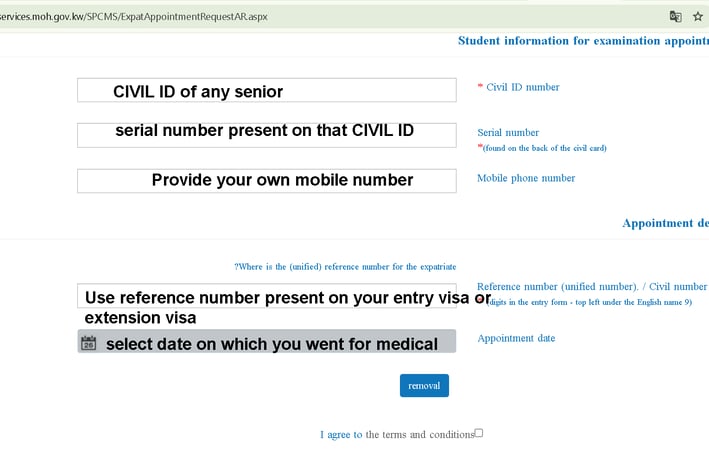Click the 'Serial number' label
The width and height of the screenshot is (709, 451).
click(508, 133)
